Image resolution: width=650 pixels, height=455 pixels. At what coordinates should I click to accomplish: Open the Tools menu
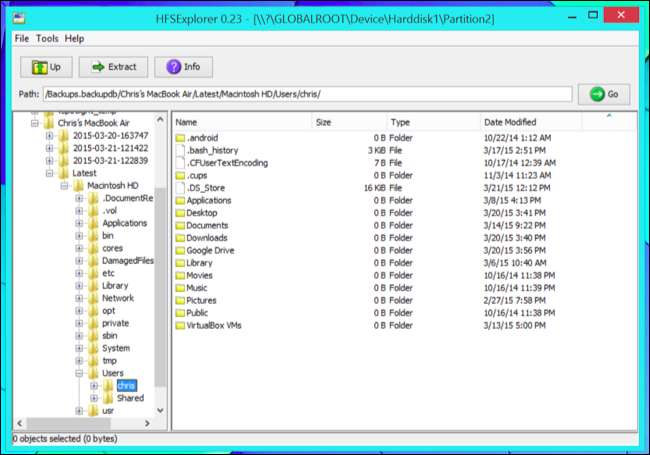pos(47,39)
